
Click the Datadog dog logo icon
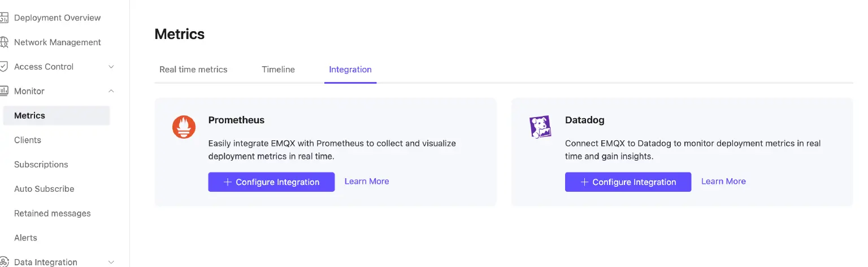point(540,127)
